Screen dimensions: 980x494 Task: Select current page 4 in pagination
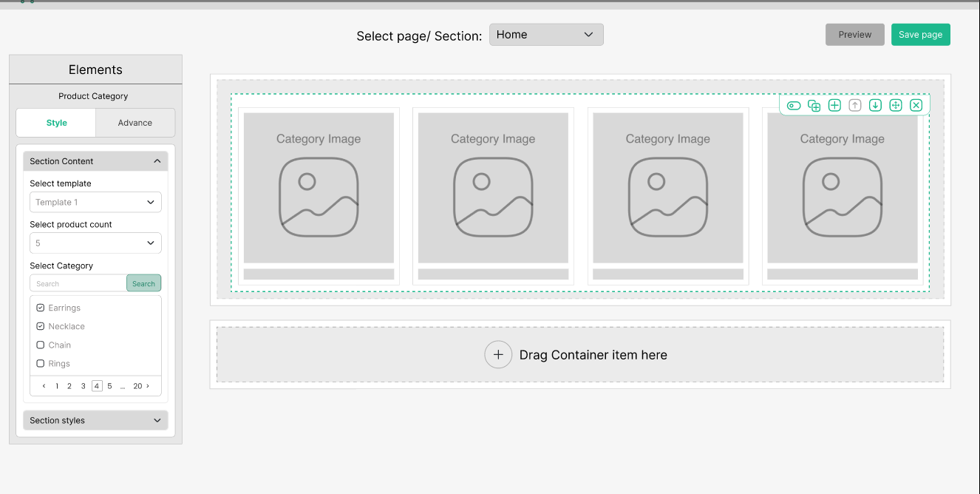(97, 386)
